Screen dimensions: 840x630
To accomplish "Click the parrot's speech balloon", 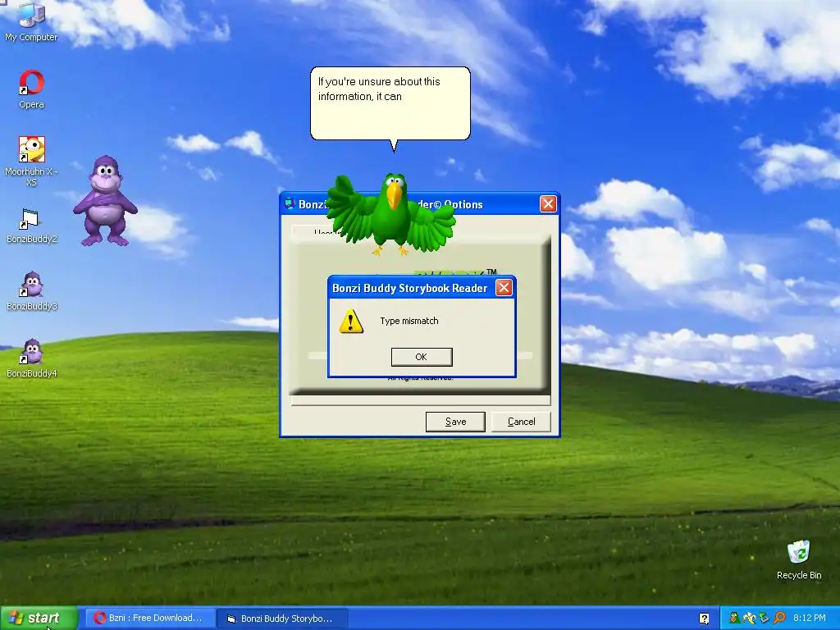I will pyautogui.click(x=390, y=103).
